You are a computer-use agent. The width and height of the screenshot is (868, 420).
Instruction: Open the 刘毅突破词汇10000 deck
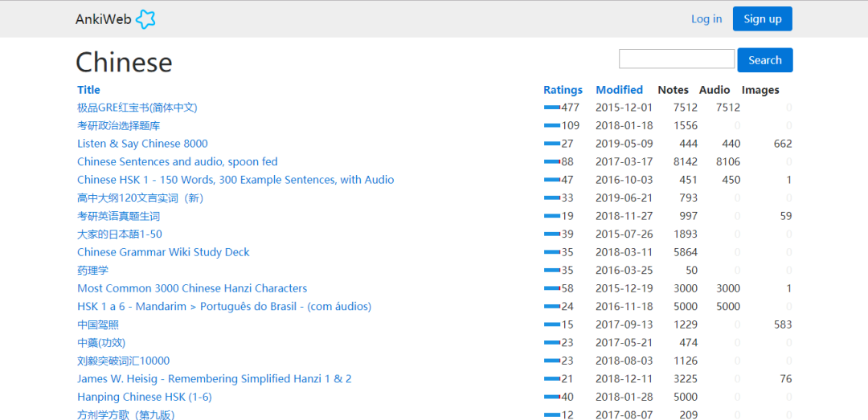124,361
